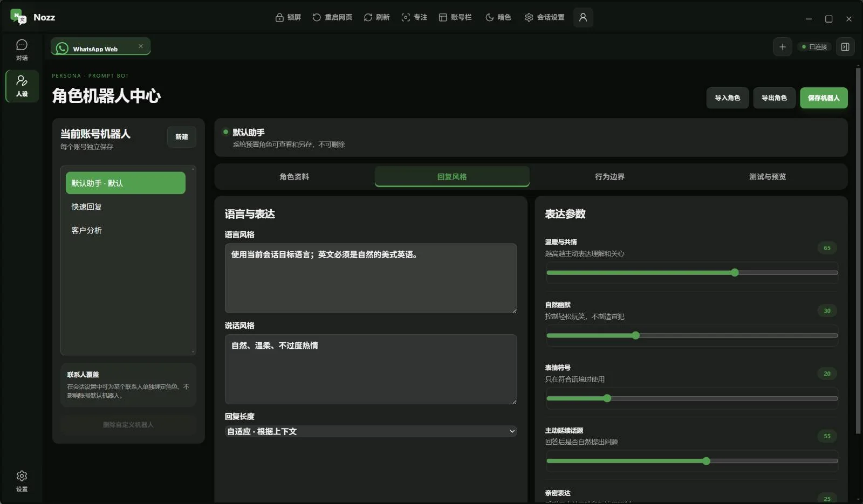Select 默认助手 · 默认 robot entry
Viewport: 863px width, 504px height.
tap(126, 183)
